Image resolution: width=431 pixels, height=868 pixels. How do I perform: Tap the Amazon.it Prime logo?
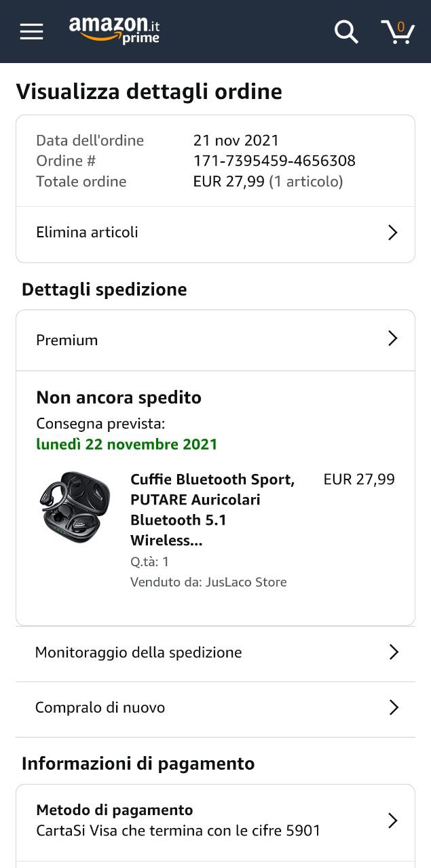pos(115,31)
